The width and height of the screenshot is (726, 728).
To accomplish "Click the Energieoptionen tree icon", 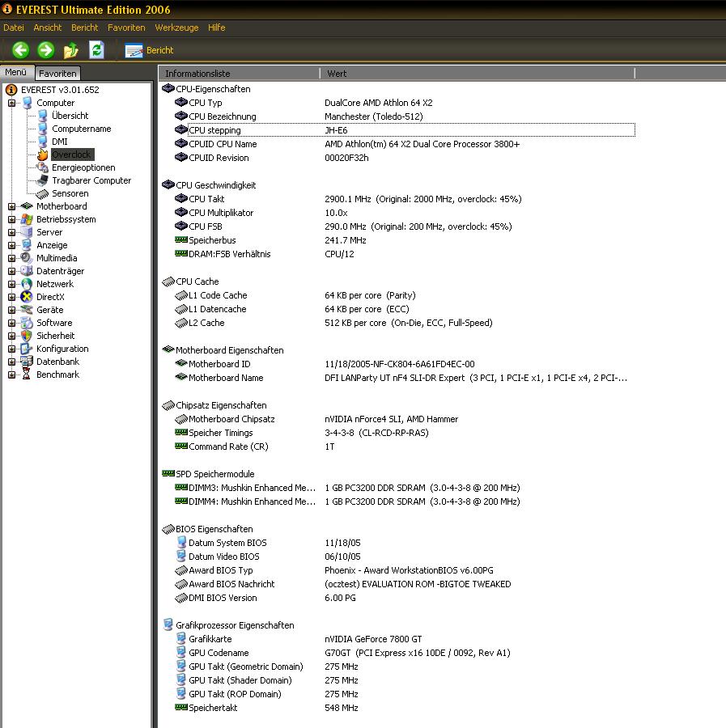I will [42, 167].
